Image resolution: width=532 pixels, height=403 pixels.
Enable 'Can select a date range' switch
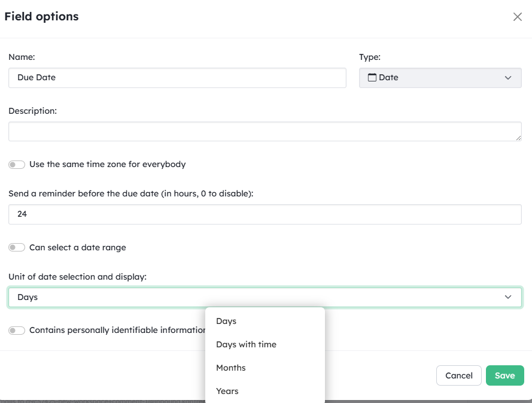(x=17, y=247)
